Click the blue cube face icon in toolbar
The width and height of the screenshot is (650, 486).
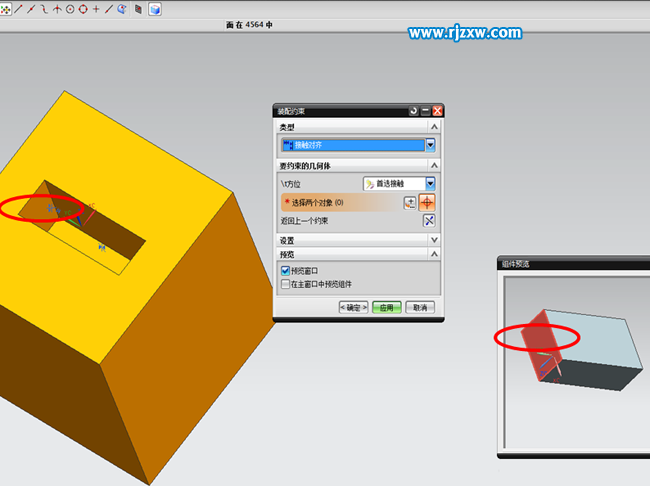tap(155, 9)
